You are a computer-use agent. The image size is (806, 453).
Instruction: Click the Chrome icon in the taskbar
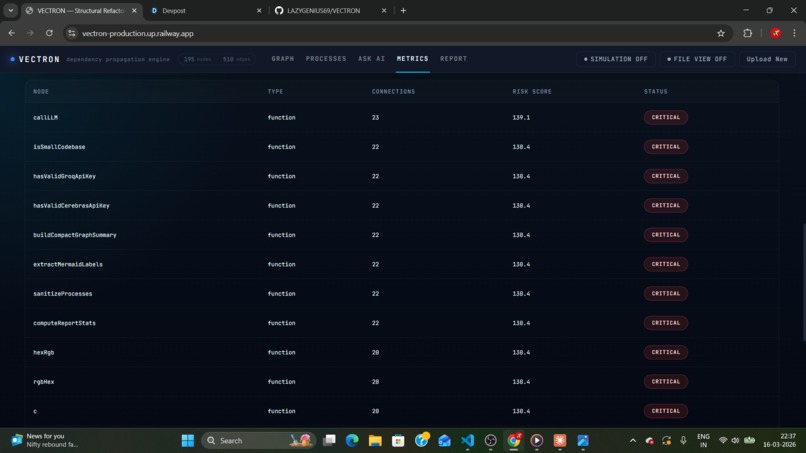click(514, 441)
